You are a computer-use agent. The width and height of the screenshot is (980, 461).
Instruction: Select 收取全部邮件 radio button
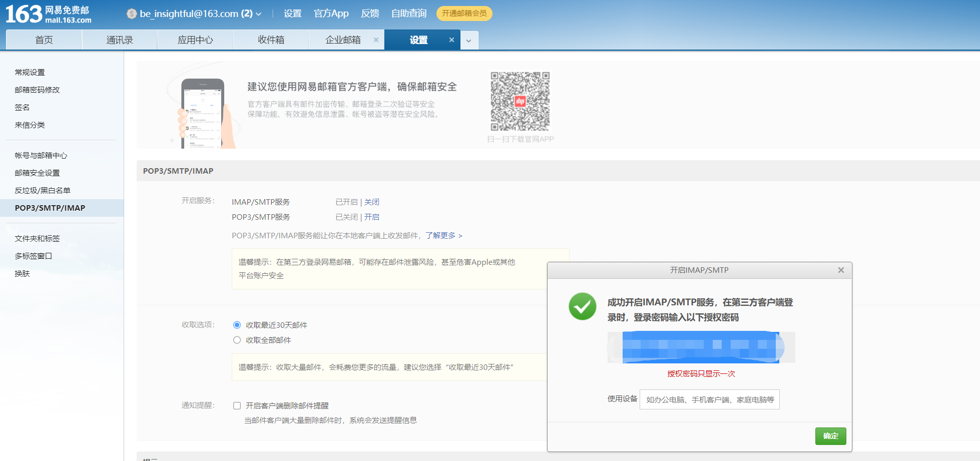point(237,340)
